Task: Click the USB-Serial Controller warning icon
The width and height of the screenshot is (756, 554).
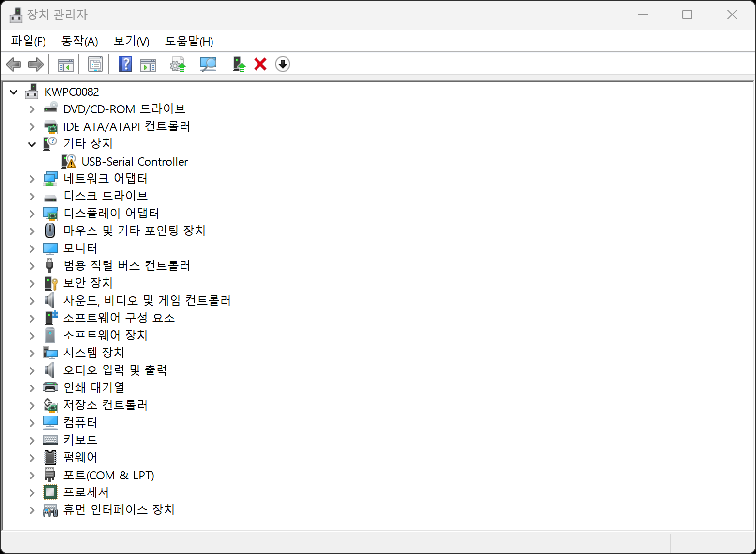Action: pyautogui.click(x=69, y=161)
